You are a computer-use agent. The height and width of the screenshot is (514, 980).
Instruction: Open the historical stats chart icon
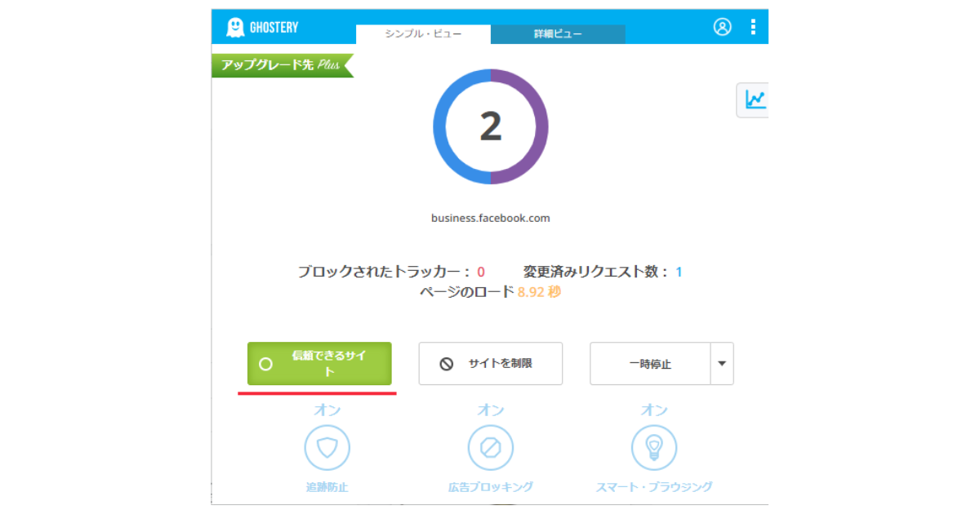pos(754,100)
